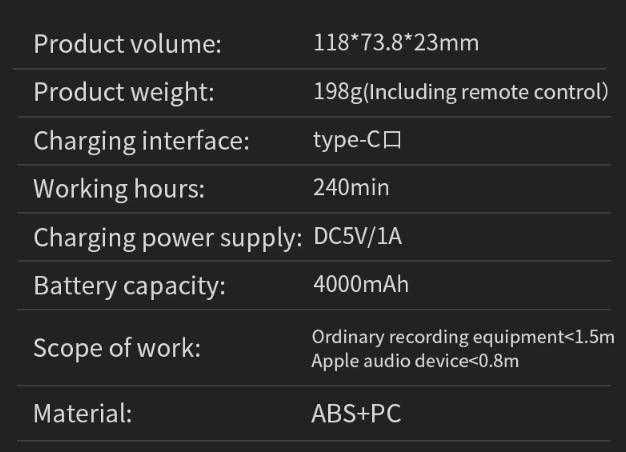The width and height of the screenshot is (626, 452).
Task: Select the Charging power supply label
Action: (x=167, y=237)
